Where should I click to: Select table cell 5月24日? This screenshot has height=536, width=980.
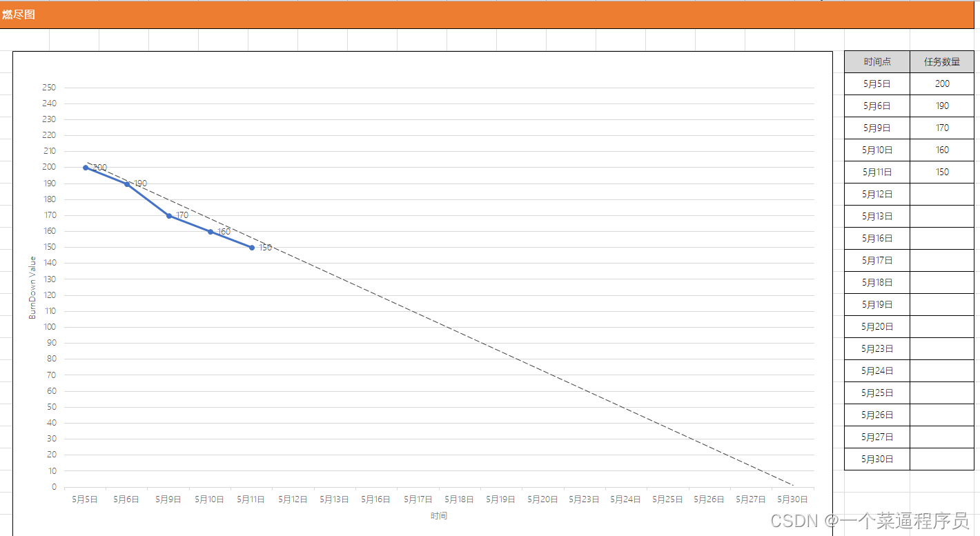[x=877, y=370]
